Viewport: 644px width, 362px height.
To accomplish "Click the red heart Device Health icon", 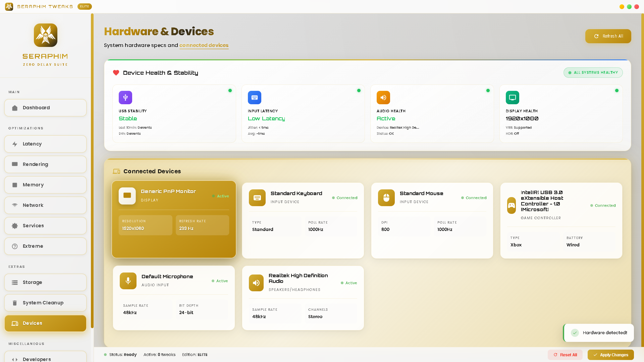I will (116, 73).
